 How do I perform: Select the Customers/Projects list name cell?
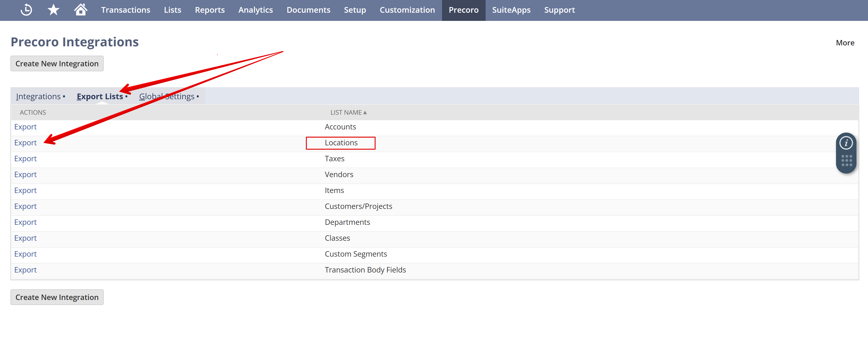359,206
